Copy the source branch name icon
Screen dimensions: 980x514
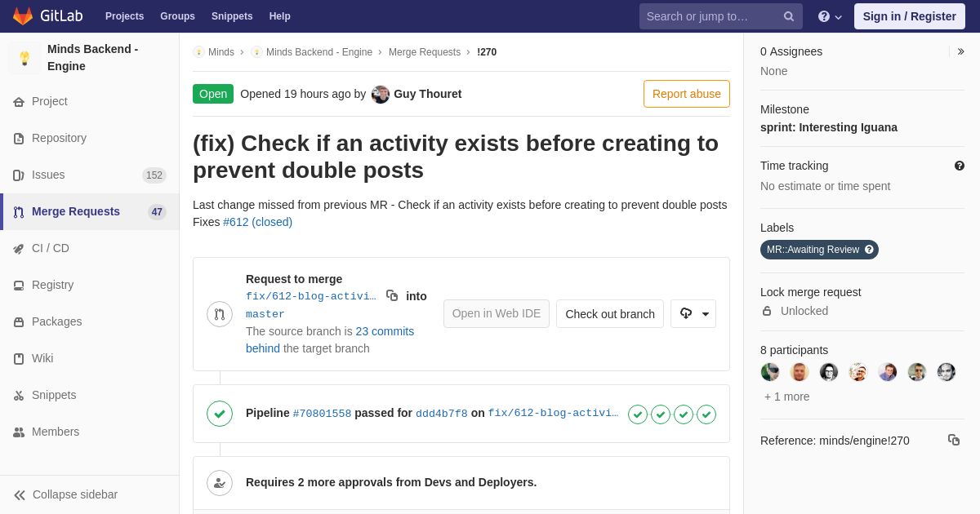click(392, 295)
